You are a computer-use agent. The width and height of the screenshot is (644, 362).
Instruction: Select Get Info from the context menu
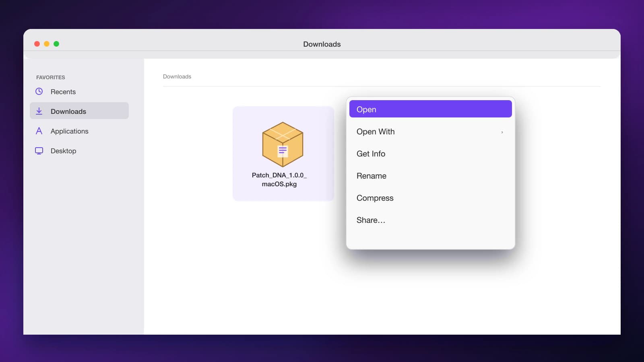click(x=431, y=154)
